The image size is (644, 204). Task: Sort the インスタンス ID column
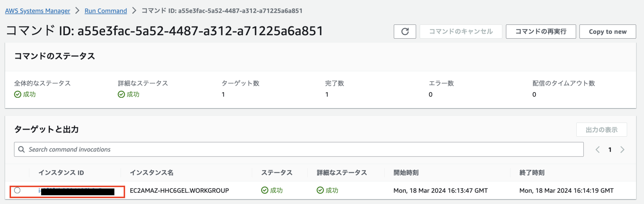click(x=61, y=173)
